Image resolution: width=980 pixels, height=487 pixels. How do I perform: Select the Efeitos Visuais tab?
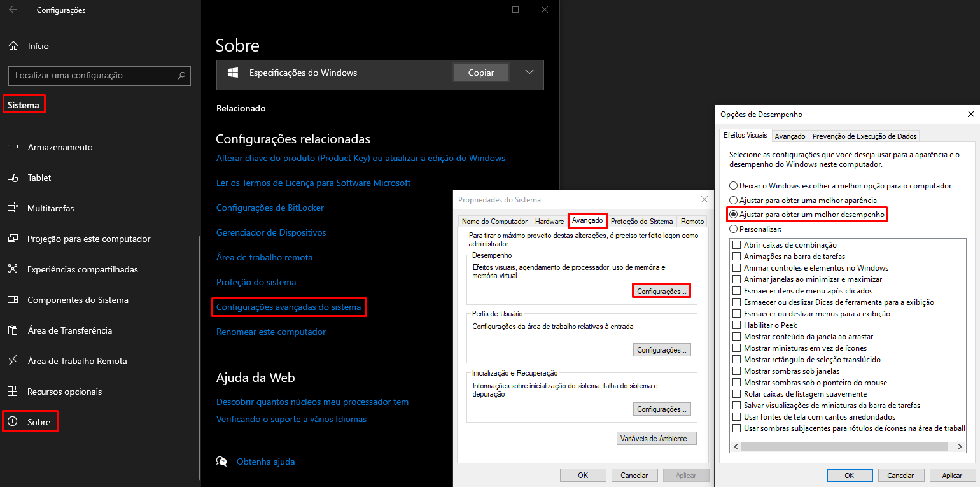(x=745, y=136)
